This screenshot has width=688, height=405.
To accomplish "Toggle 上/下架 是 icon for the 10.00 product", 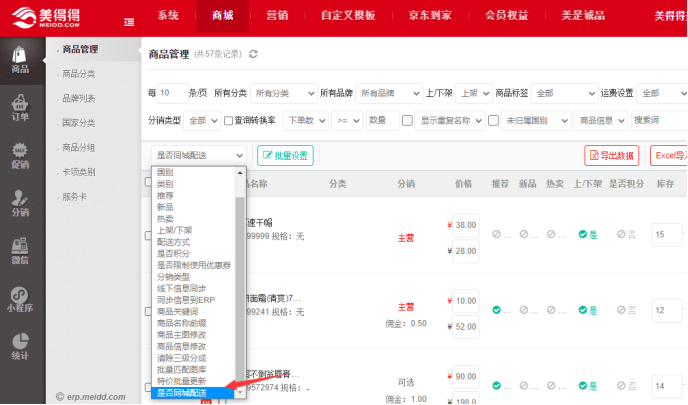I will click(x=583, y=310).
